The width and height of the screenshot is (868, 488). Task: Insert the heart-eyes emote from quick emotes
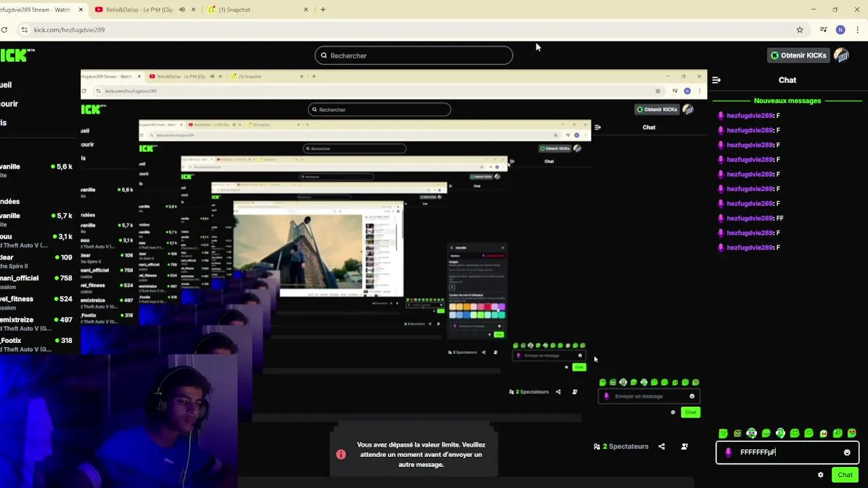(x=852, y=434)
